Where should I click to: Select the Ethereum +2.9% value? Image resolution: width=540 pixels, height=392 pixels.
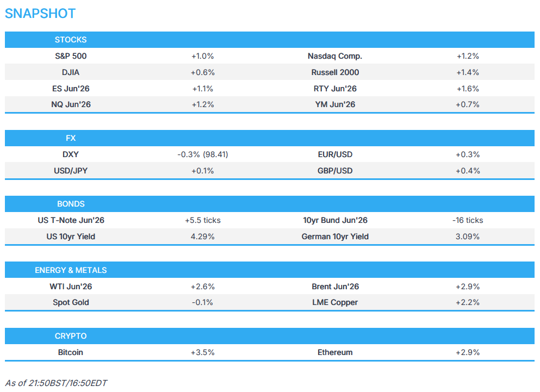click(x=467, y=352)
